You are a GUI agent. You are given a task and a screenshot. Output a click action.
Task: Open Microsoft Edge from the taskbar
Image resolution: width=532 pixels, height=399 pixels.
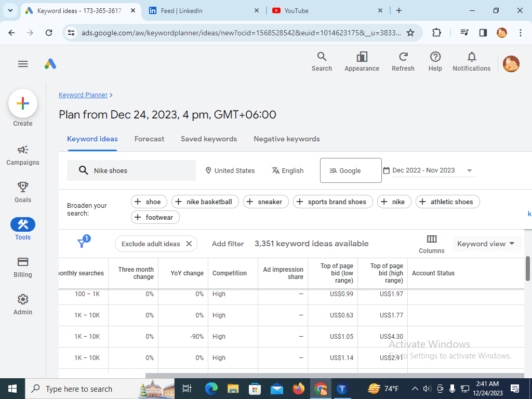click(211, 389)
